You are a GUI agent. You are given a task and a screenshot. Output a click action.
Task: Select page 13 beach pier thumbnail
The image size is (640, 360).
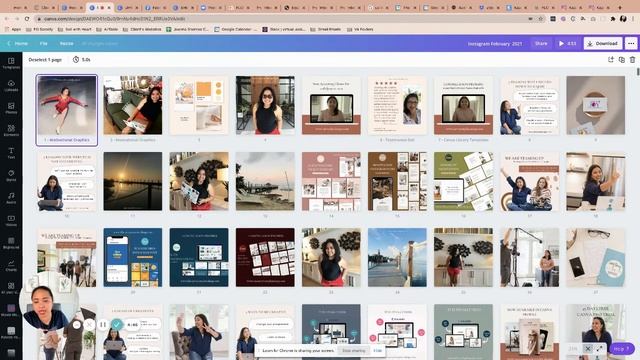pyautogui.click(x=265, y=181)
